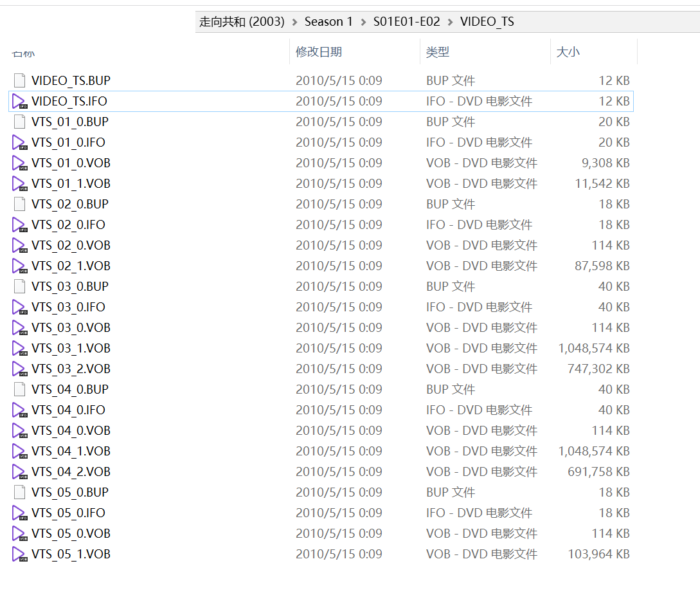Screen dimensions: 700x595
Task: Click the icon of VTS_03_2.VOB
Action: (x=20, y=369)
